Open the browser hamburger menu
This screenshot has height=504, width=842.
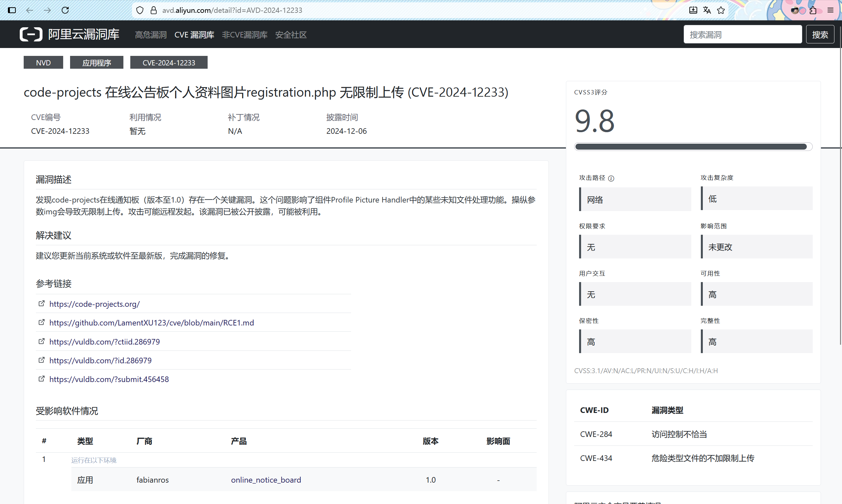click(830, 10)
